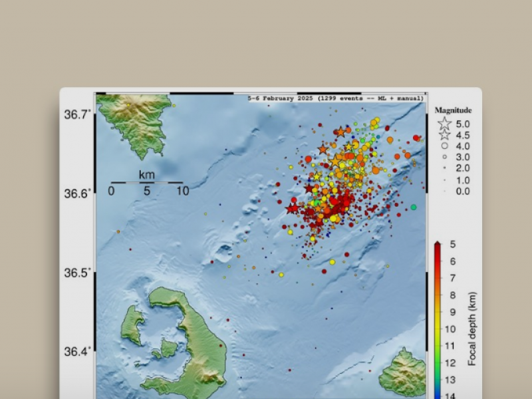The width and height of the screenshot is (532, 399).
Task: Click the yellow section of the depth colorbar
Action: (437, 319)
